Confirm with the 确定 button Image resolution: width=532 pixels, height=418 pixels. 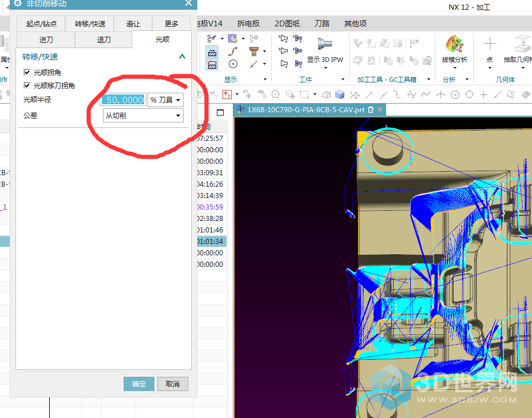tap(139, 384)
